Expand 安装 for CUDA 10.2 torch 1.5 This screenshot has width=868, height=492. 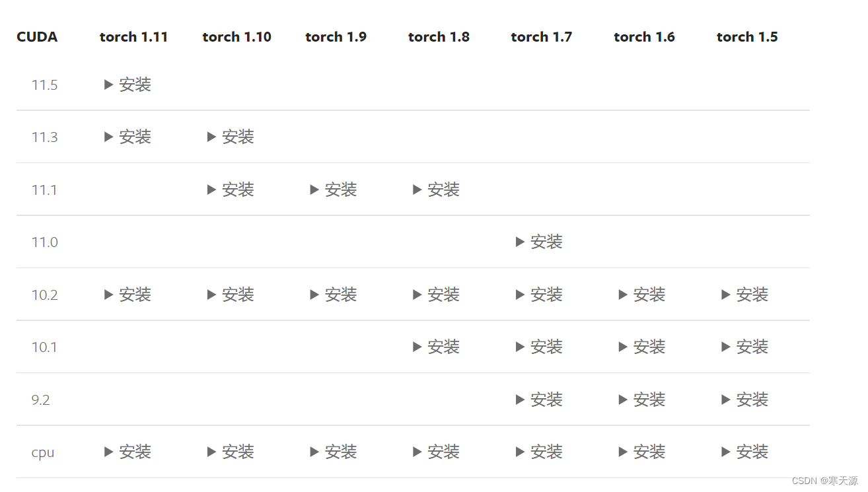tap(746, 295)
